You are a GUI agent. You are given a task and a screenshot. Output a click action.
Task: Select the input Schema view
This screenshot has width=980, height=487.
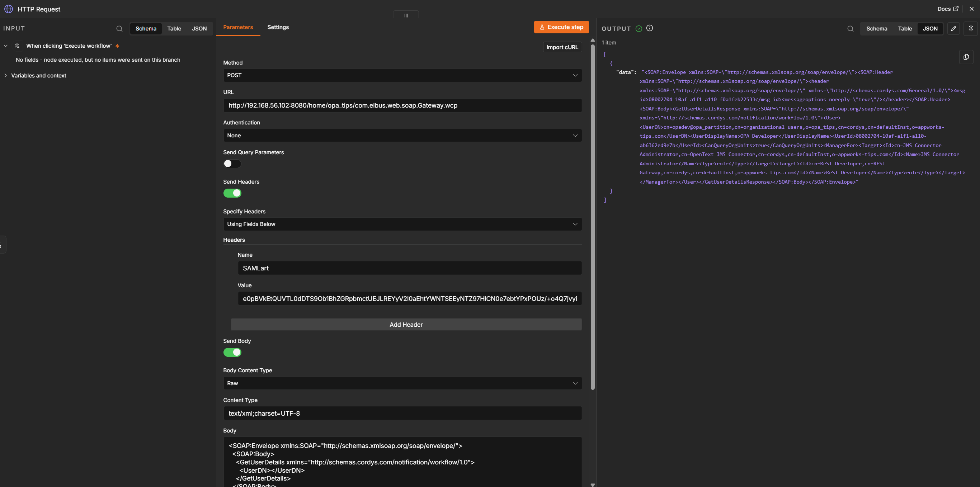[x=146, y=29]
